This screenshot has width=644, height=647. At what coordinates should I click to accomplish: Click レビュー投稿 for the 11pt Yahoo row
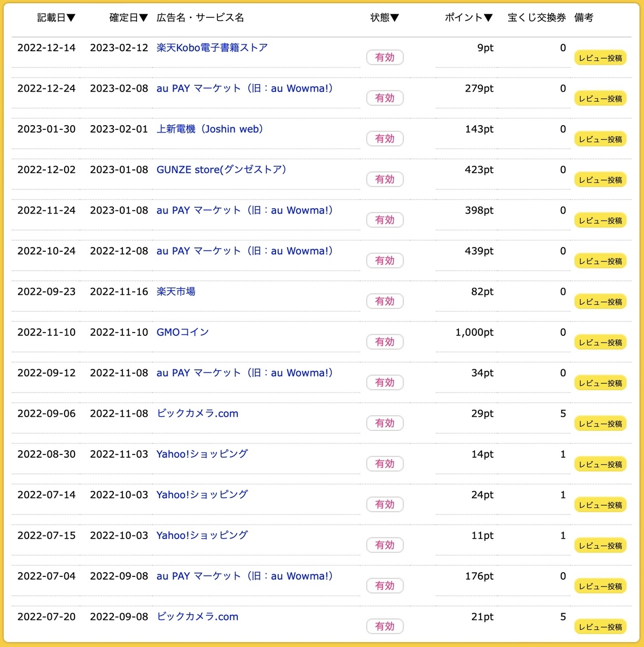pyautogui.click(x=600, y=546)
